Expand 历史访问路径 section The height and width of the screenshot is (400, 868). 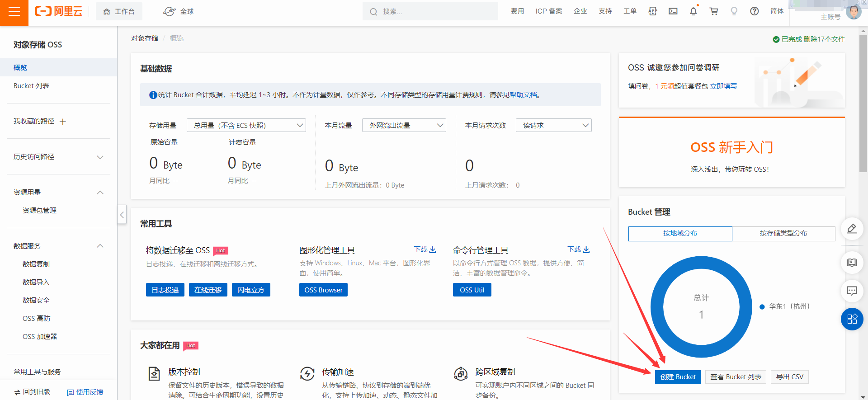pos(100,157)
